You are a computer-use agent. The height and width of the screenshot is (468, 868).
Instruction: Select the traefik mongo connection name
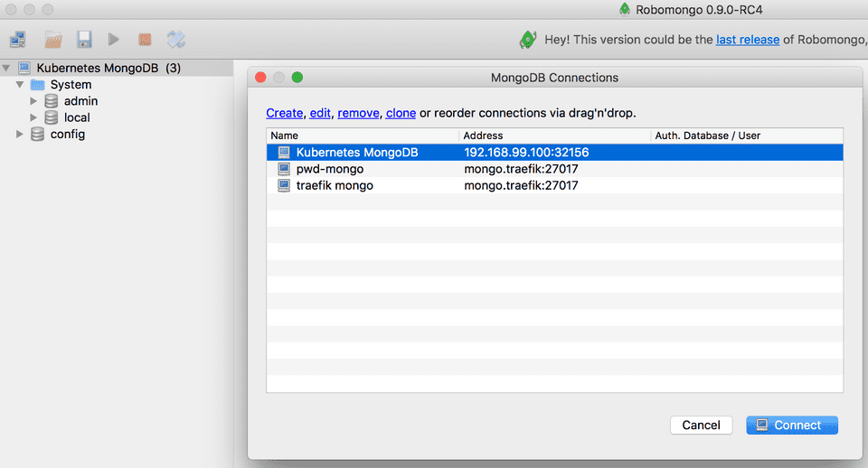335,185
